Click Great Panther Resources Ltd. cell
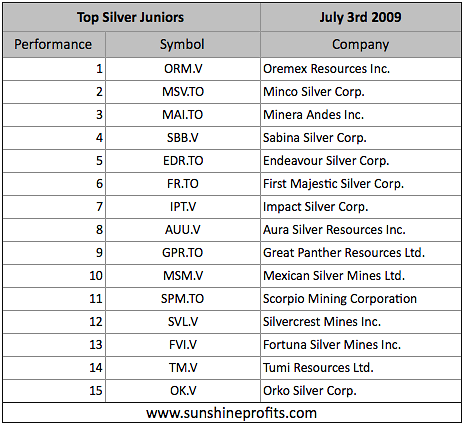465x426 pixels. 361,253
